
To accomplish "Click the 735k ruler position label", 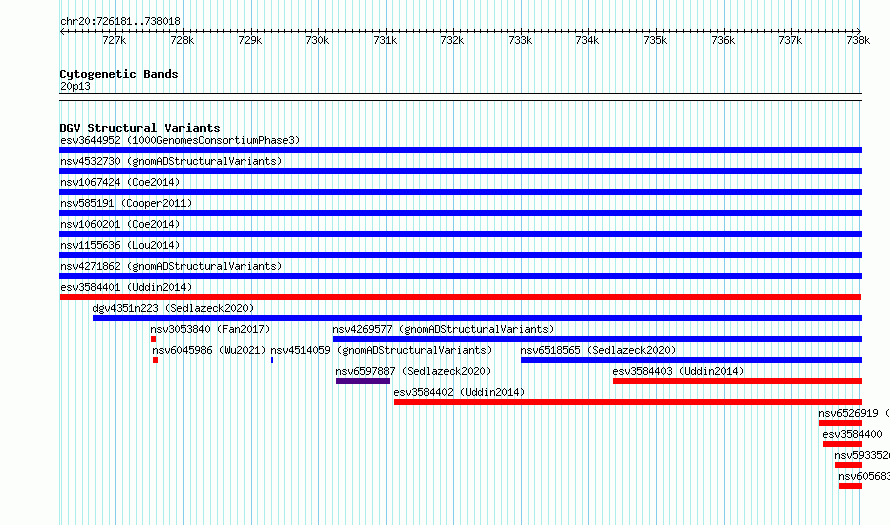I will pos(655,41).
